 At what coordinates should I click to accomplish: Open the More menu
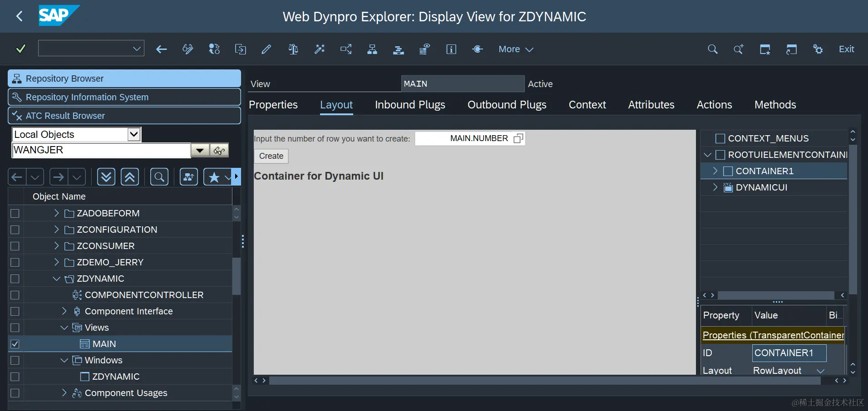click(516, 49)
